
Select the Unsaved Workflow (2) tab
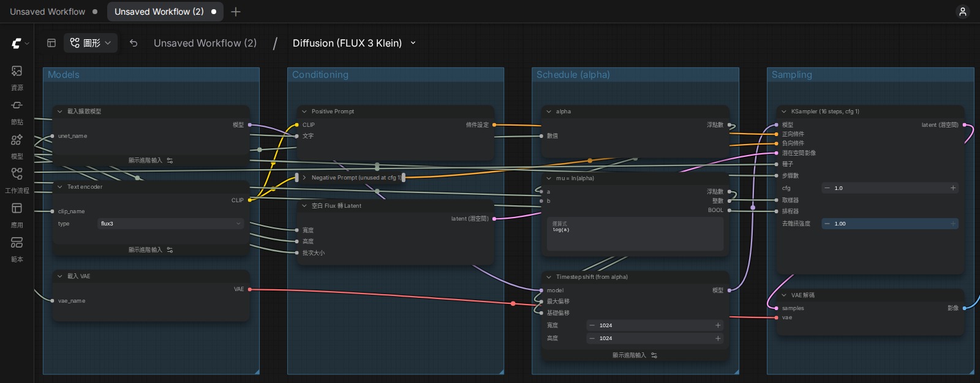[x=165, y=12]
